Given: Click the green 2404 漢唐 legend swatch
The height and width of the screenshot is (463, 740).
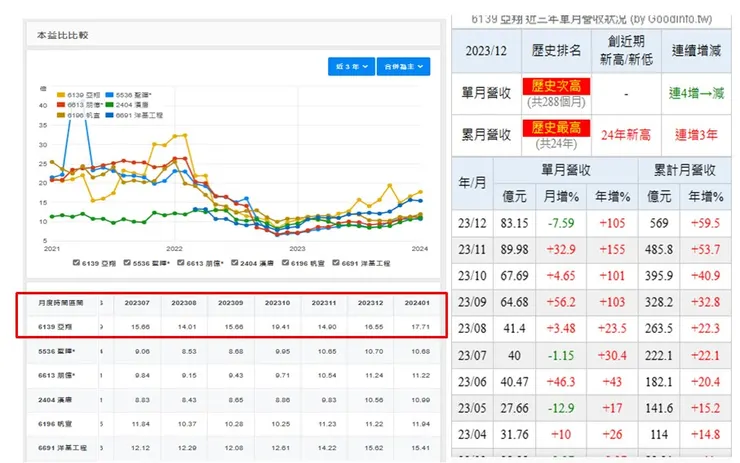Looking at the screenshot, I should (x=109, y=105).
